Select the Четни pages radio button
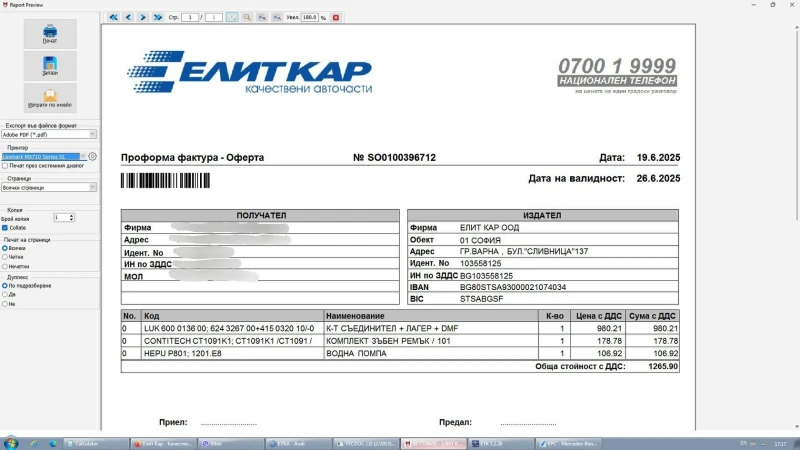Image resolution: width=800 pixels, height=450 pixels. (5, 257)
